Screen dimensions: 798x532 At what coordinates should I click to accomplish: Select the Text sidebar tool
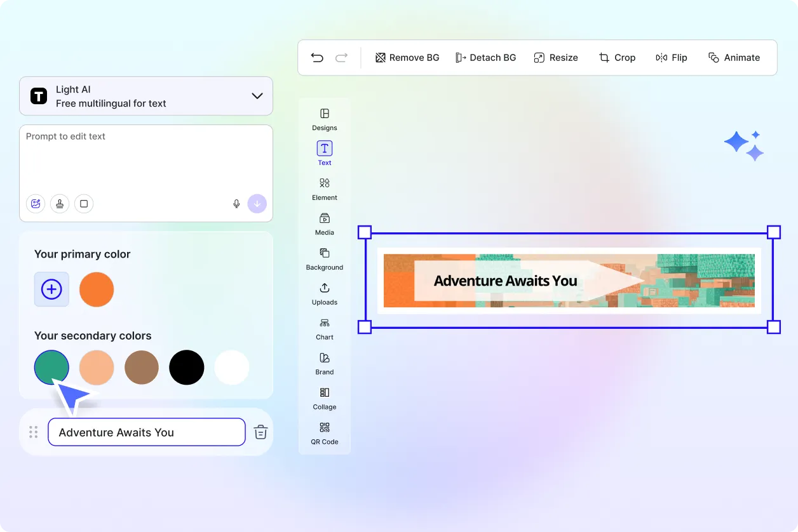coord(325,154)
